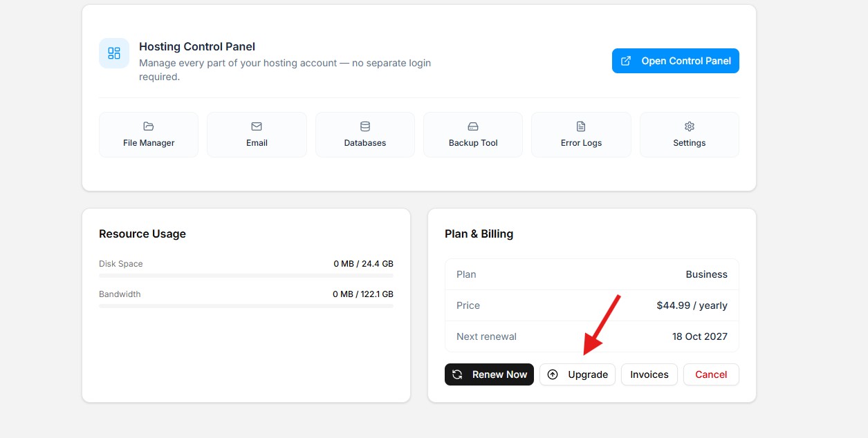Open the Settings tile label
The width and height of the screenshot is (868, 438).
click(690, 143)
